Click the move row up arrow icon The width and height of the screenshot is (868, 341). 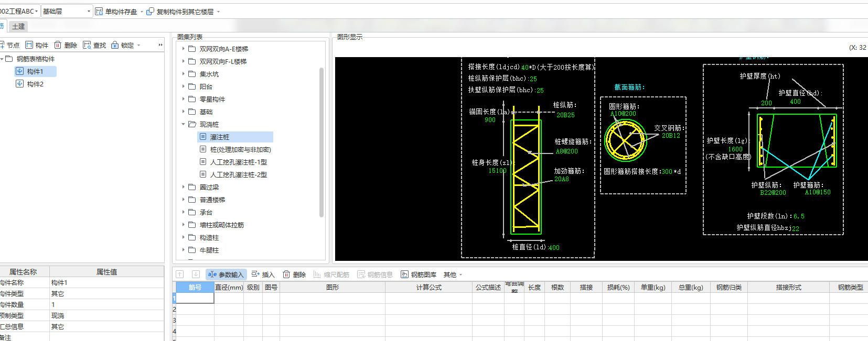(x=180, y=274)
